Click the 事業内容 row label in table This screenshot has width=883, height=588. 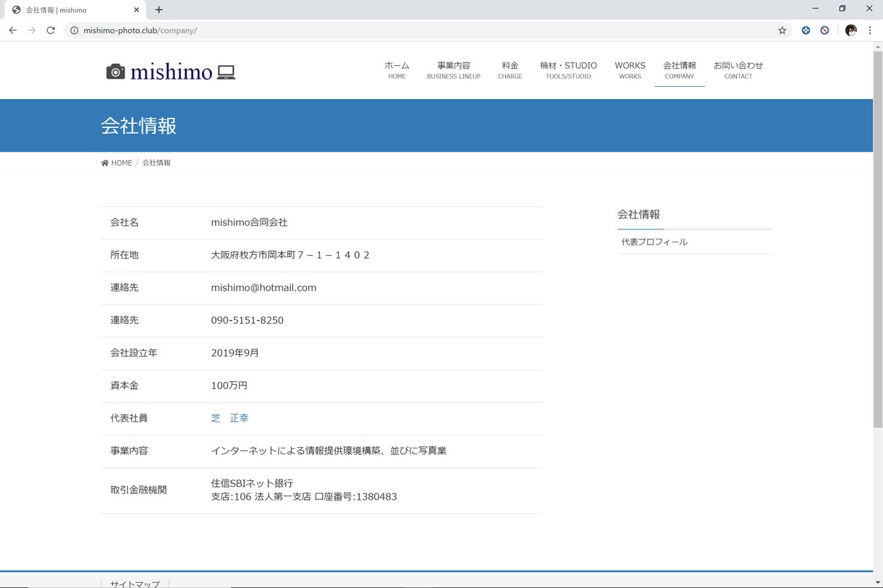[x=129, y=451]
